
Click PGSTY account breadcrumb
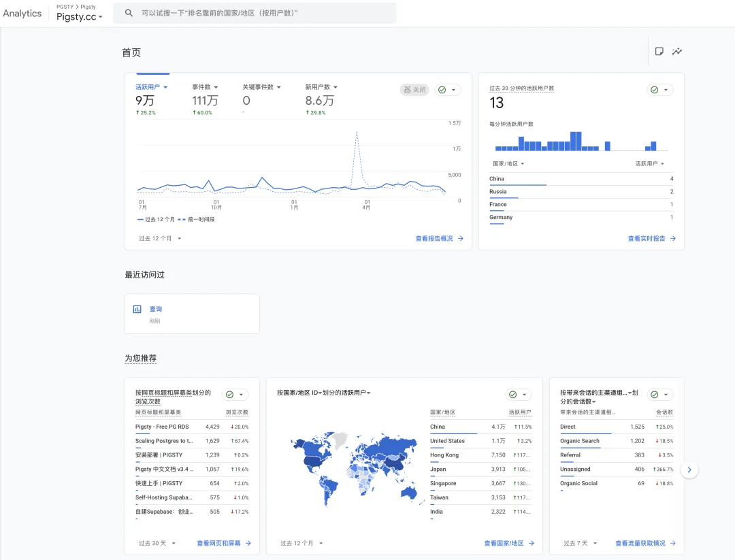pos(65,7)
